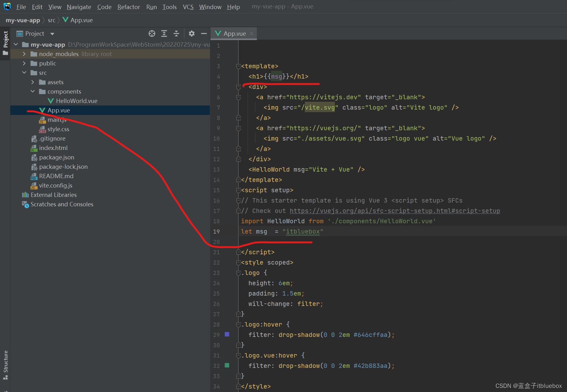Select main.js in the project tree
The height and width of the screenshot is (392, 567).
[x=57, y=120]
